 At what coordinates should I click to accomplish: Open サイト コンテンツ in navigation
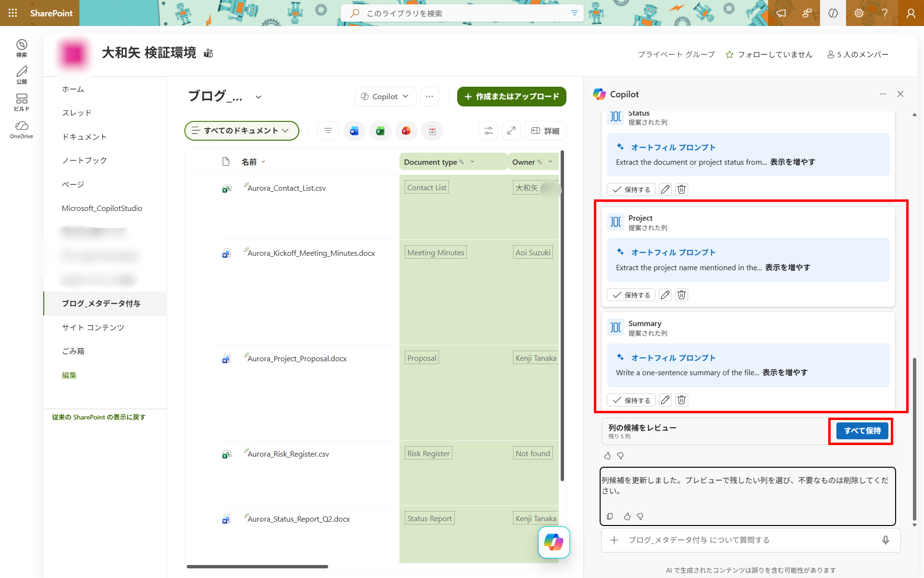(93, 328)
